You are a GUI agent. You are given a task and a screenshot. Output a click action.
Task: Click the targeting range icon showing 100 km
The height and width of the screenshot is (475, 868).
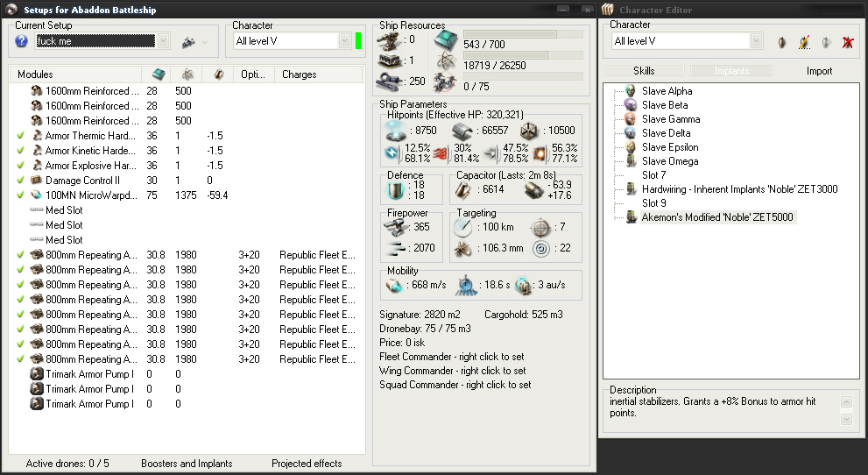(462, 227)
